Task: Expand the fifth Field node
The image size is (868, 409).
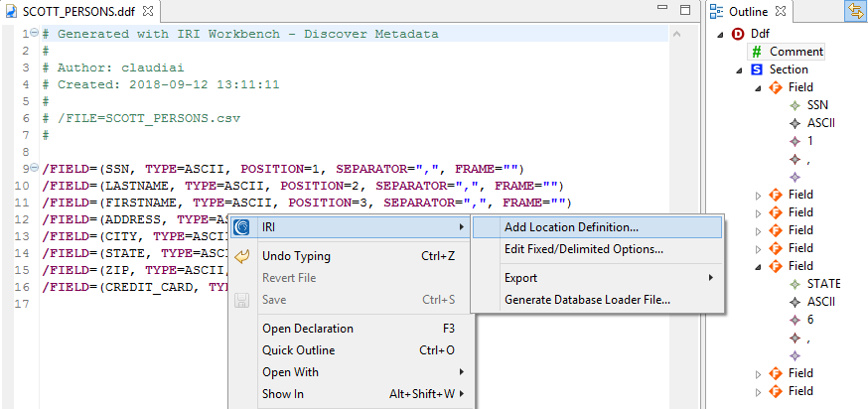Action: tap(759, 248)
